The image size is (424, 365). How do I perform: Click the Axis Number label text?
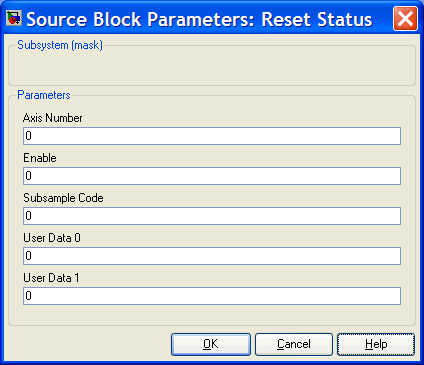53,118
